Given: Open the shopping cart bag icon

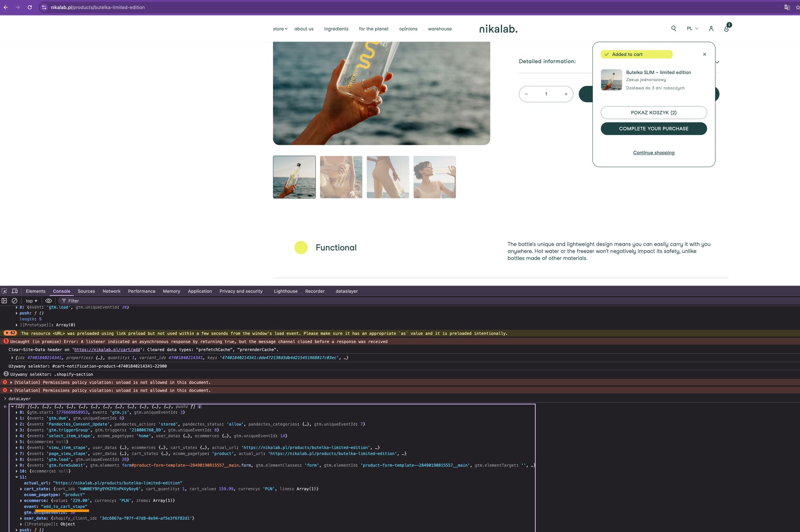Looking at the screenshot, I should [726, 28].
